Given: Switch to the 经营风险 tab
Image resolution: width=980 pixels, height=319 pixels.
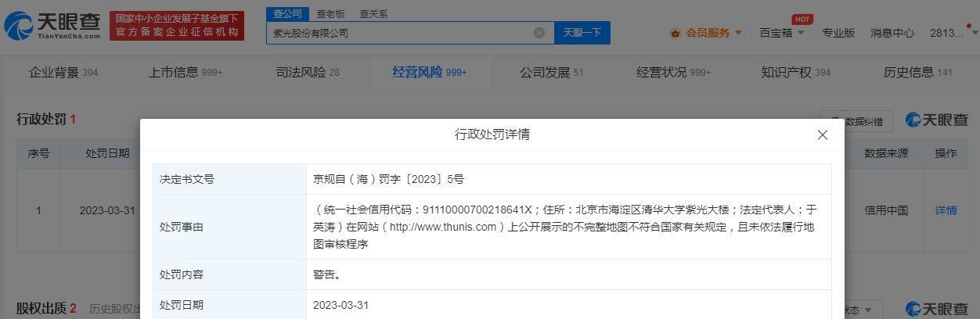Looking at the screenshot, I should tap(430, 73).
